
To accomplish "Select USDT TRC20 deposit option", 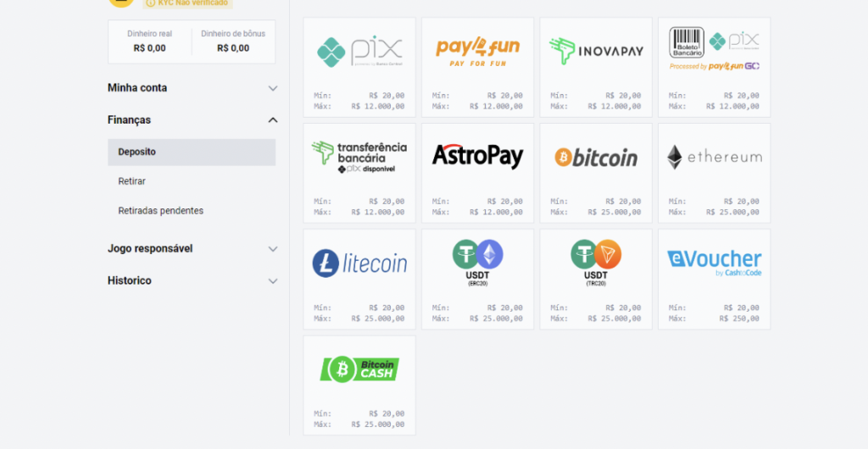I will [x=596, y=280].
